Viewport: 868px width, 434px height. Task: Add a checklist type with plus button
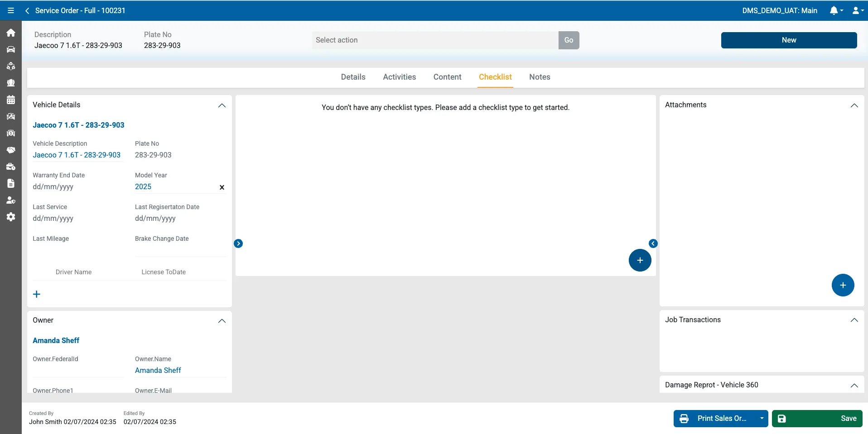(x=640, y=260)
